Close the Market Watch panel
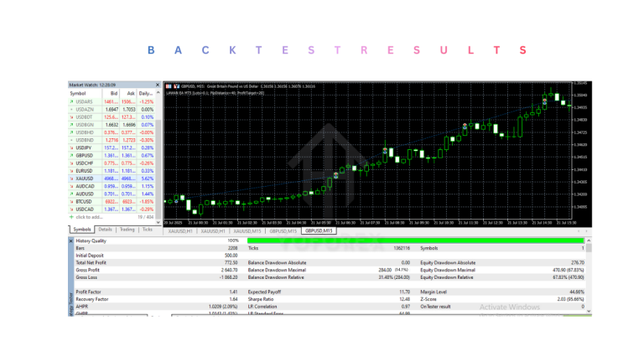 tap(158, 85)
